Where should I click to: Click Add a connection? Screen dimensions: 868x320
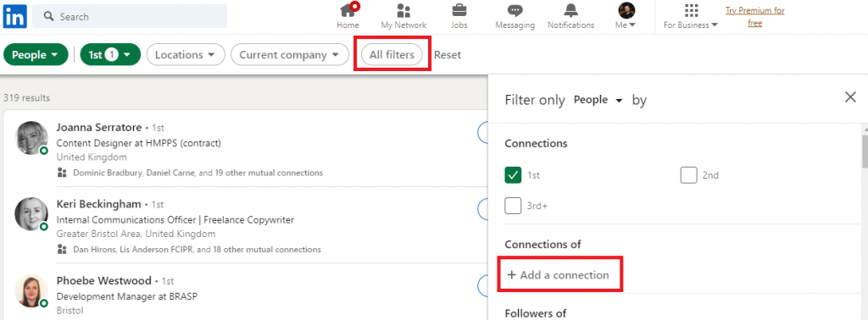(558, 274)
